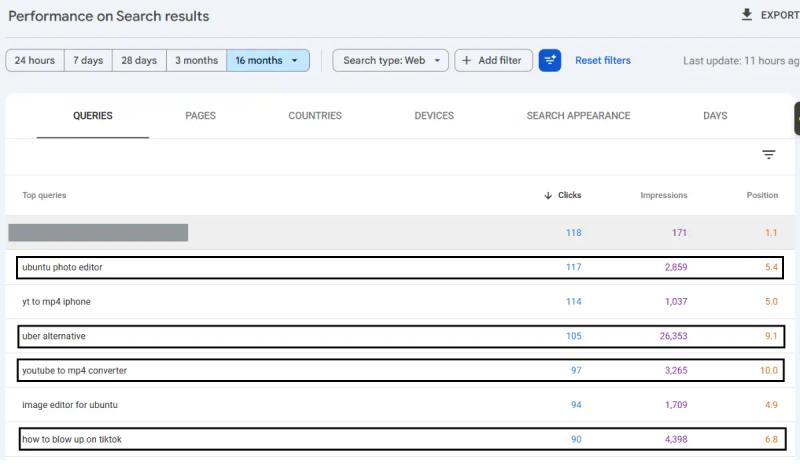Click the 5.4 position value
This screenshot has height=464, width=800.
771,267
